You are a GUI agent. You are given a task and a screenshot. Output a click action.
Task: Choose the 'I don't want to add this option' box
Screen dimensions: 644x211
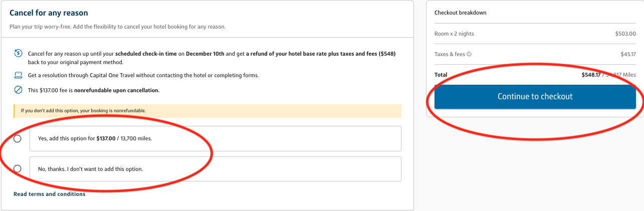click(x=216, y=169)
